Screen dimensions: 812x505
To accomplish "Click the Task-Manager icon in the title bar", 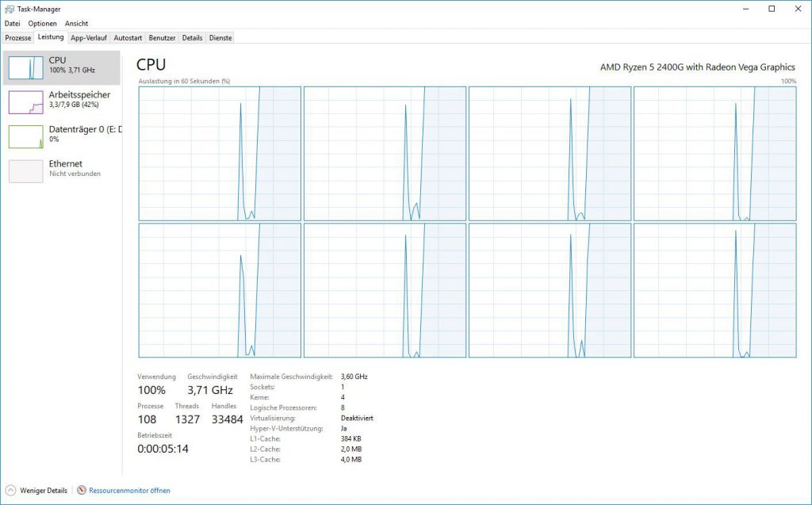I will 8,9.
